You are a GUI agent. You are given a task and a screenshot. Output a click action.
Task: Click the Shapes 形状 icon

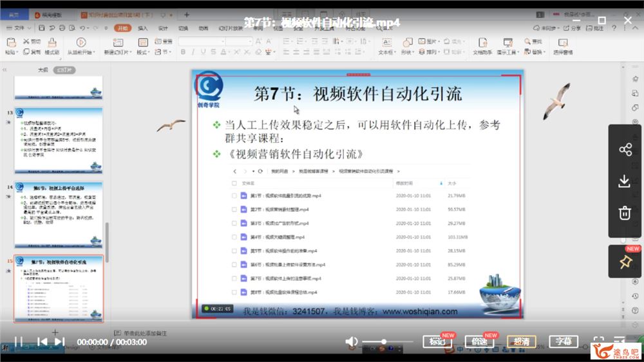[407, 43]
